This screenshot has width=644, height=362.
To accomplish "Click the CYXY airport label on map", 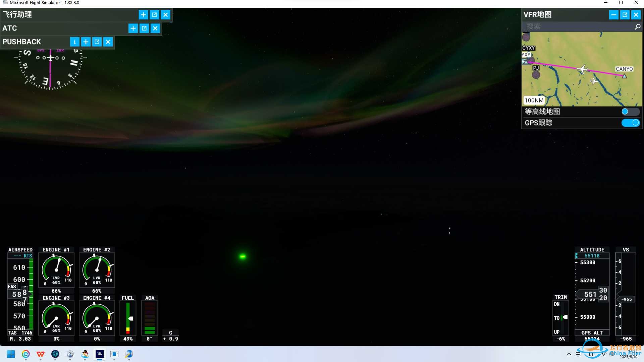I will (x=528, y=48).
